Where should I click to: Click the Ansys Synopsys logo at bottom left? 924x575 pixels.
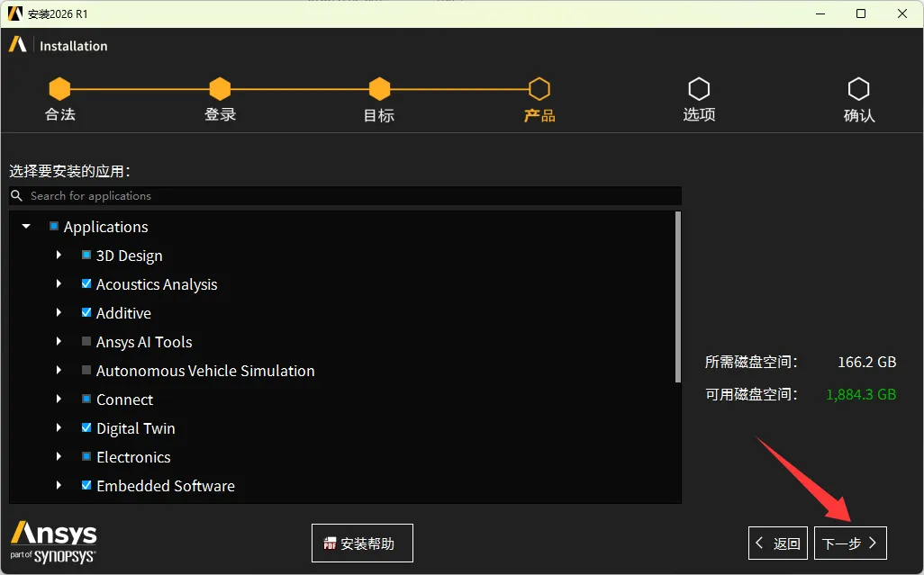click(x=54, y=542)
